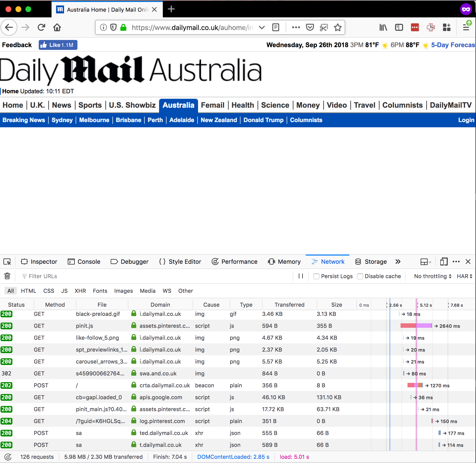The height and width of the screenshot is (463, 476).
Task: Filter requests by All
Action: 11,291
